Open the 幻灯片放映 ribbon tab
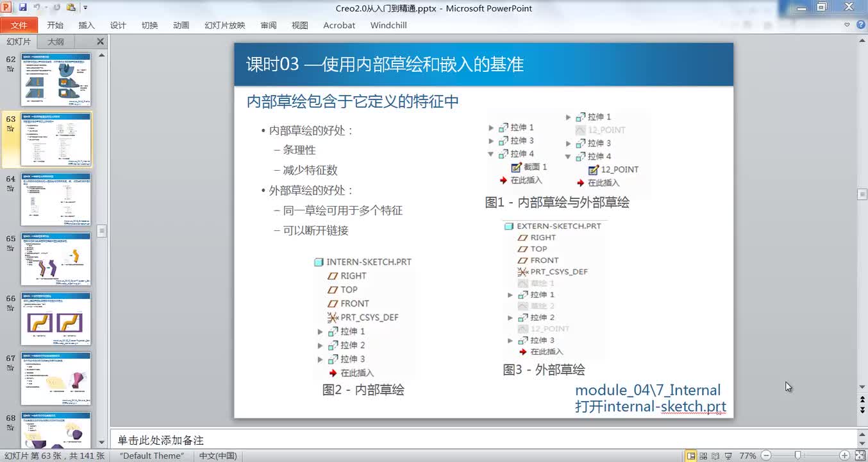Screen dimensions: 868x462 point(225,25)
